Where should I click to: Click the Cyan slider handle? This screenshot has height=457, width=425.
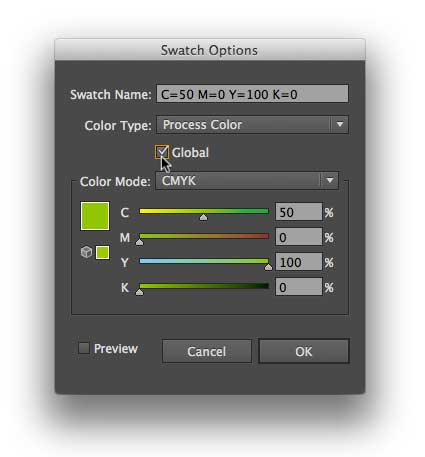[x=203, y=218]
